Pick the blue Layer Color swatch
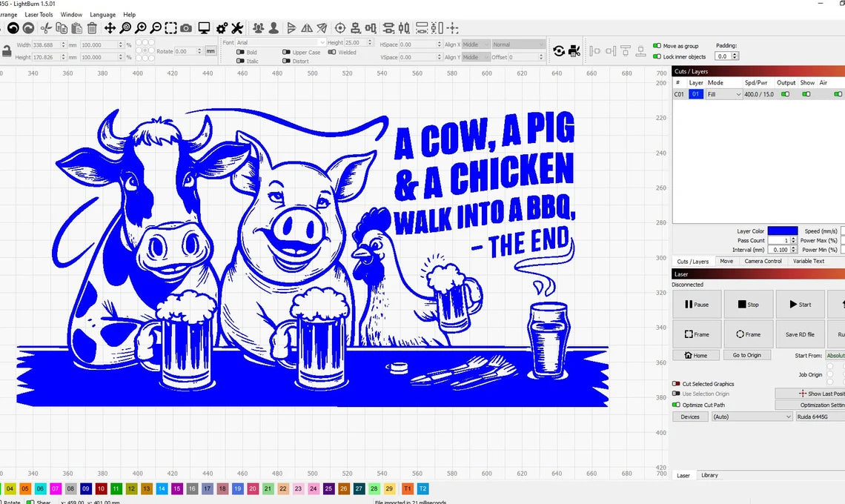The image size is (845, 504). coord(783,231)
